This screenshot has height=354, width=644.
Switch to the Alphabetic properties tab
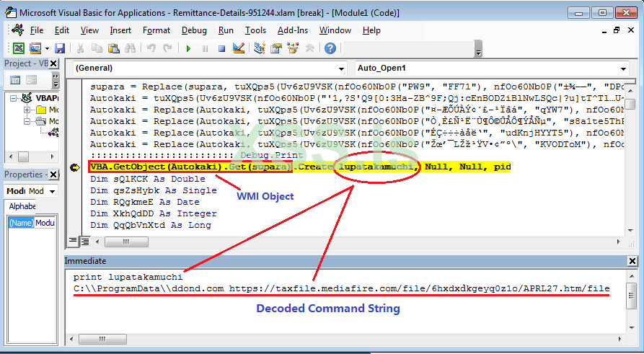point(22,207)
